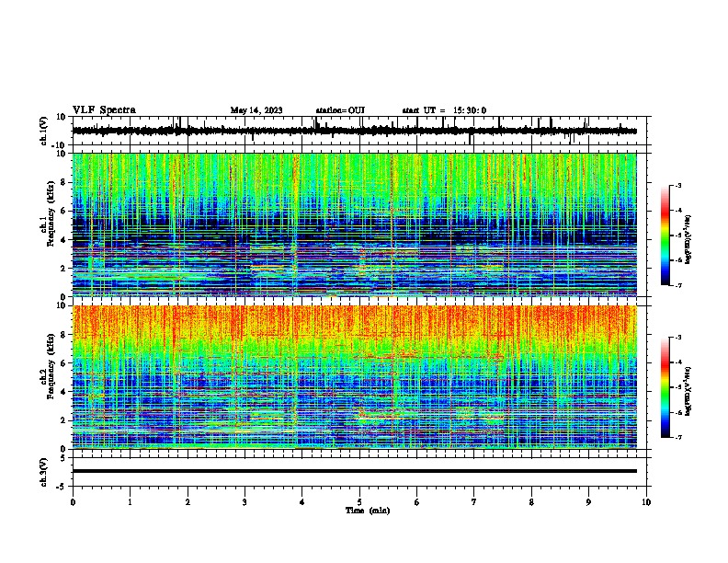Image resolution: width=728 pixels, height=563 pixels.
Task: Click time axis tick label "10"
Action: 646,502
